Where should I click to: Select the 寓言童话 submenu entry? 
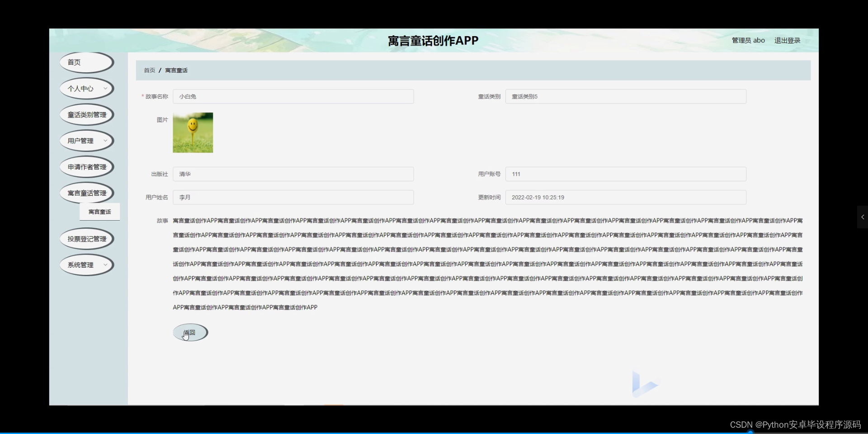[99, 211]
